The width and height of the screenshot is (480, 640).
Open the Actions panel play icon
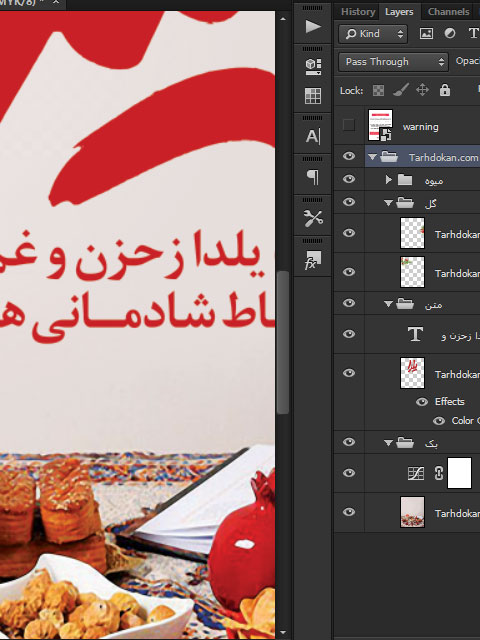313,27
